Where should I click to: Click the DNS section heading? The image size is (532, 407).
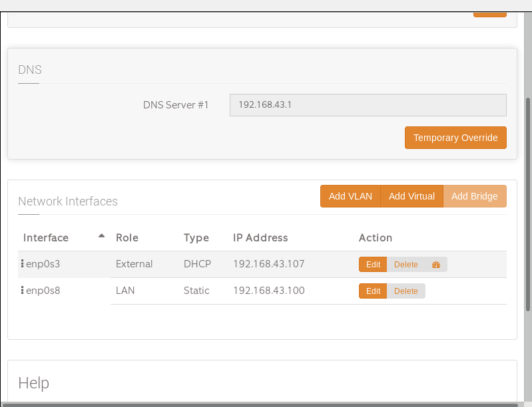[x=30, y=70]
